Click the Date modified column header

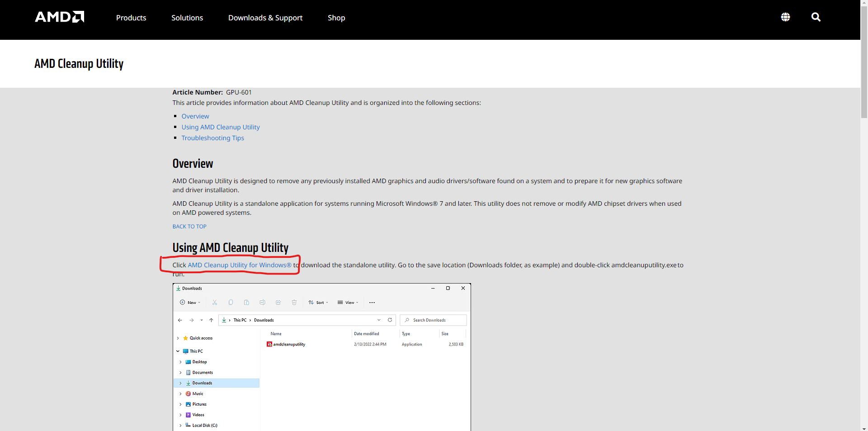(x=367, y=334)
